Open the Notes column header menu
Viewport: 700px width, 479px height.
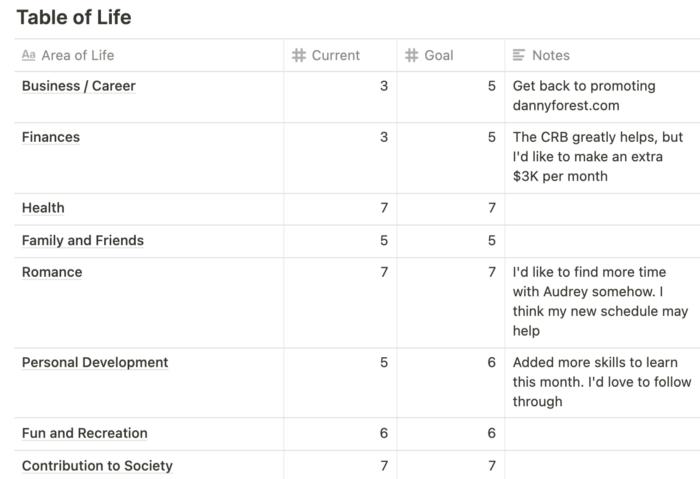[x=602, y=55]
